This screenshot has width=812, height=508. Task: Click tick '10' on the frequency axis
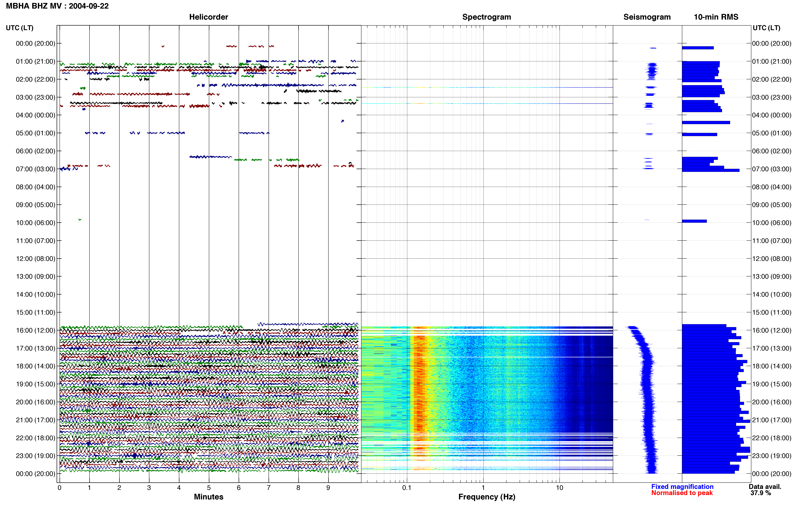coord(559,488)
